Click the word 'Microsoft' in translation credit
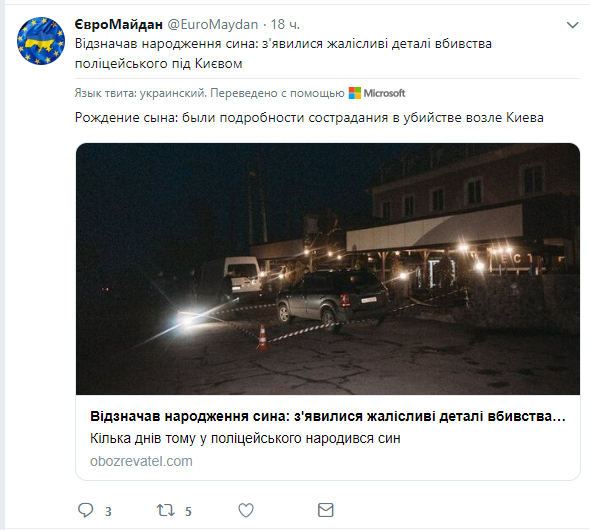 point(384,93)
